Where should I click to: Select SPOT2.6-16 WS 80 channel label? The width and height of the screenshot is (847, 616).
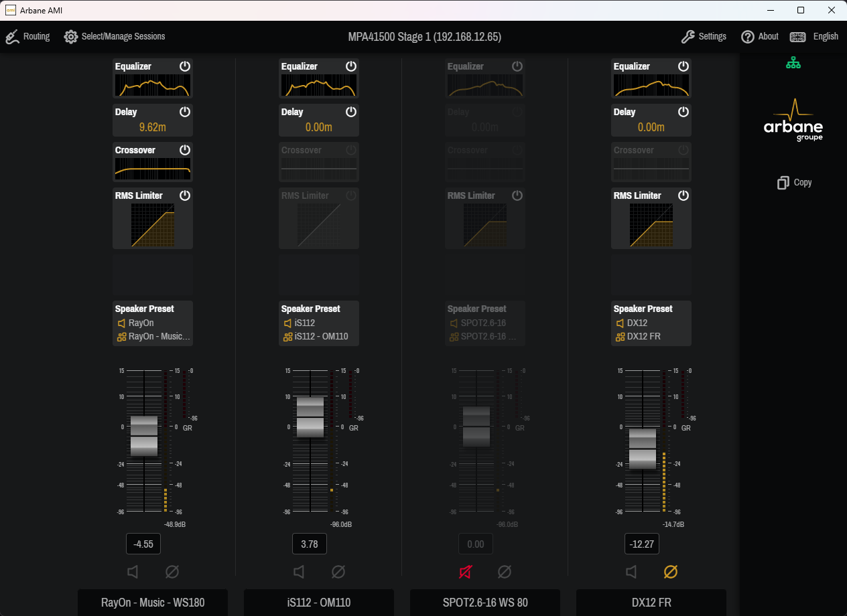(x=485, y=603)
